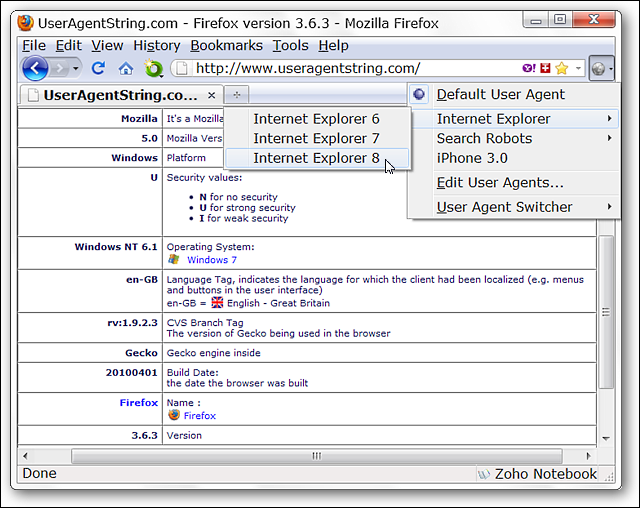Close the UserAgentString.com tab
This screenshot has width=640, height=508.
click(212, 95)
